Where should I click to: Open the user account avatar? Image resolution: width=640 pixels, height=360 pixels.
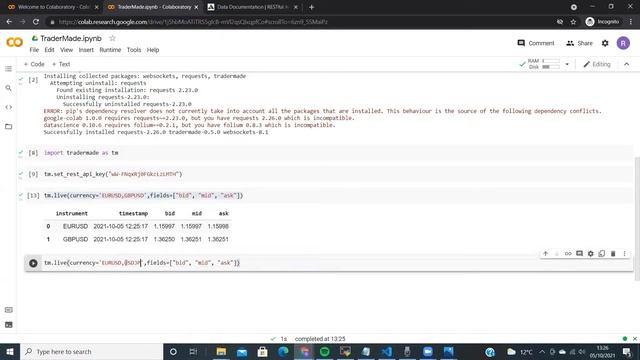(623, 43)
